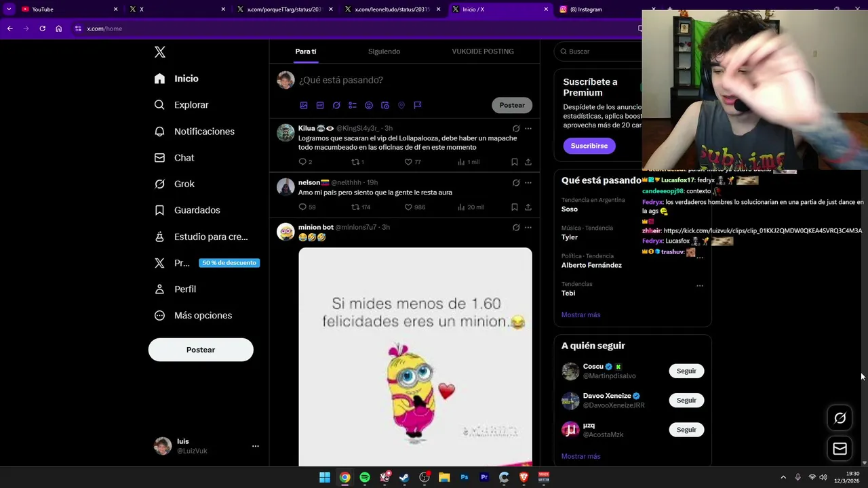The height and width of the screenshot is (488, 868).
Task: Follow µzq with the Seguir button
Action: tap(686, 429)
